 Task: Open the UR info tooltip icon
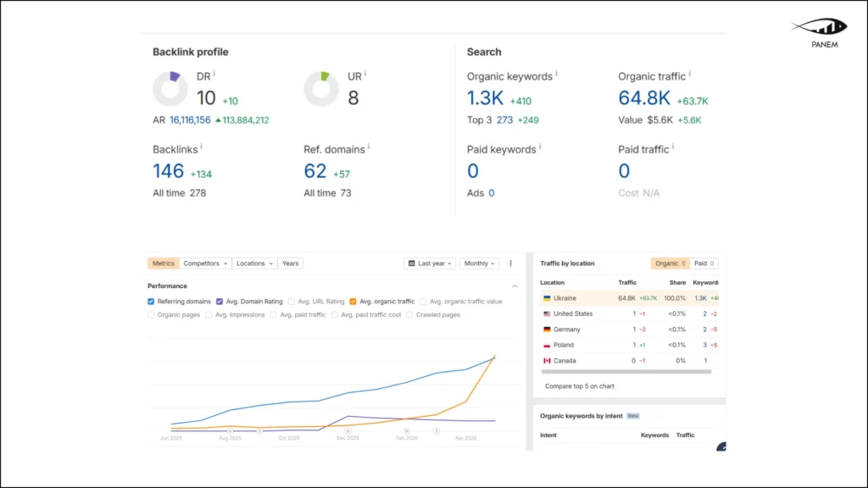click(365, 73)
